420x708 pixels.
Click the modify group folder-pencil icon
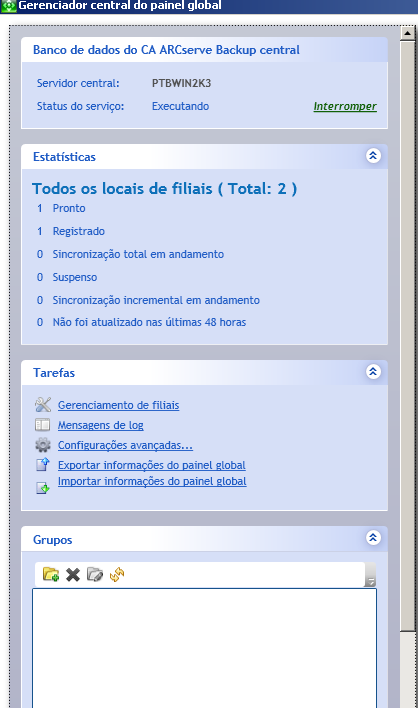(95, 574)
